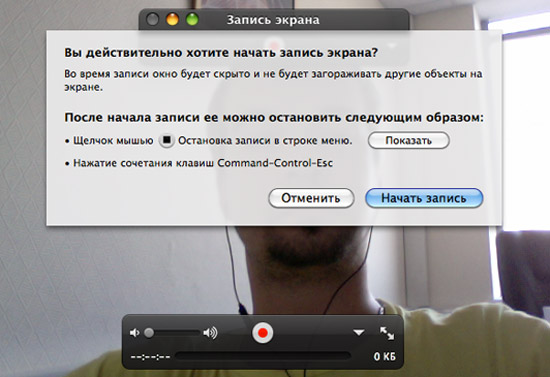Click the heading "После начала записи ее можно остановить следующим образом:"
Viewport: 550px width, 377px height.
point(274,117)
